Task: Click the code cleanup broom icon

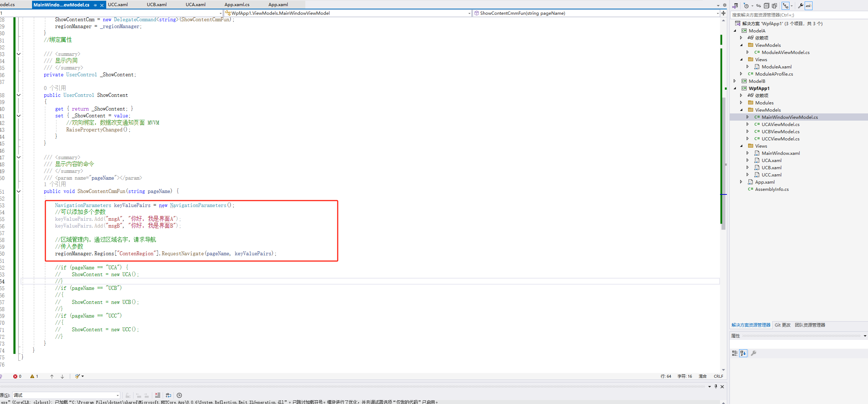Action: click(x=77, y=376)
